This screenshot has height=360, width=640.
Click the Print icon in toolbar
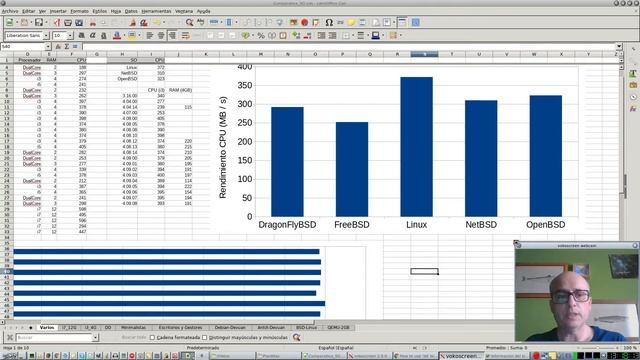pos(68,22)
